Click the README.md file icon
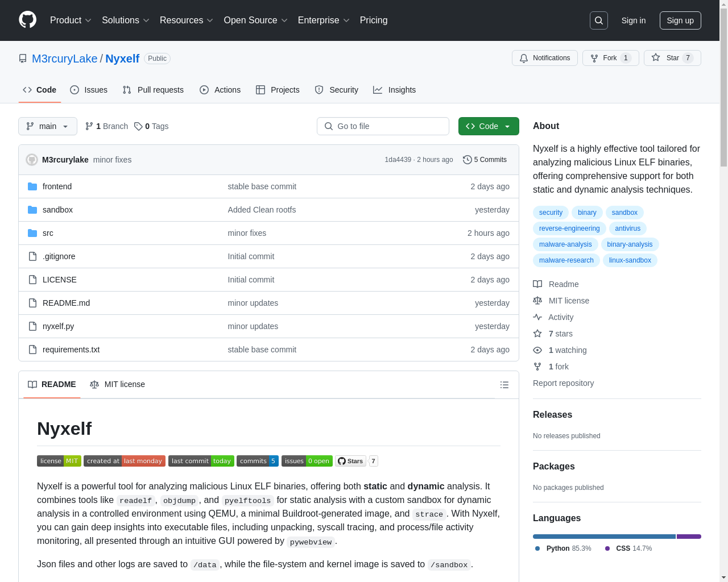Image resolution: width=728 pixels, height=582 pixels. 32,303
